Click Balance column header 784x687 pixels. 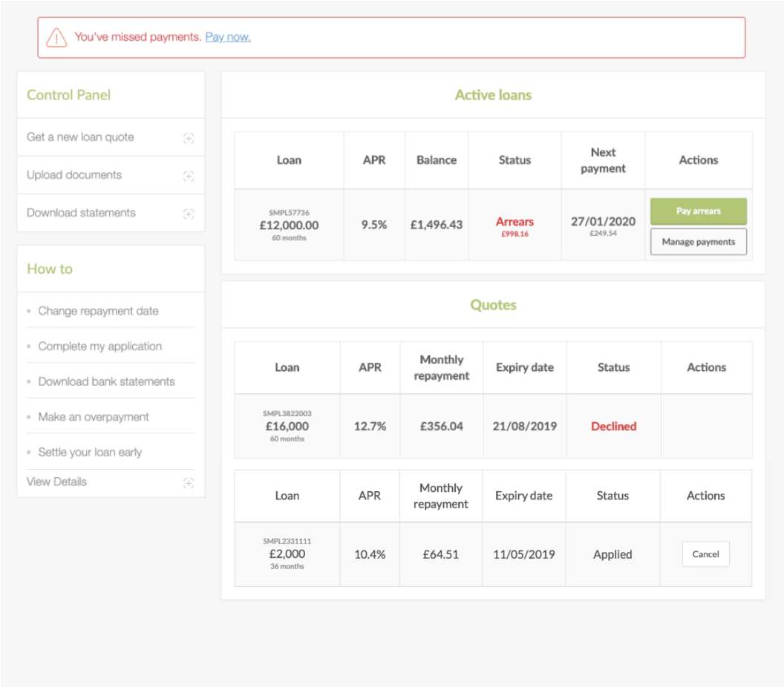click(437, 160)
